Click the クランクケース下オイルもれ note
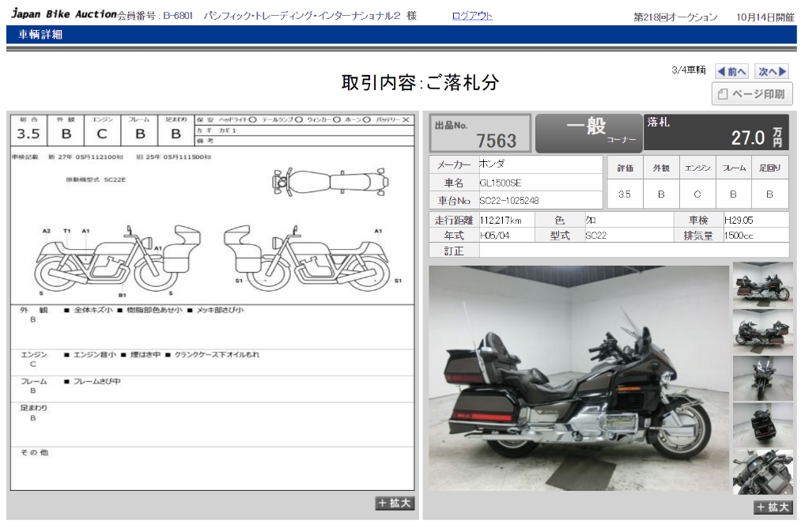Viewport: 805px width, 532px height. (x=217, y=354)
